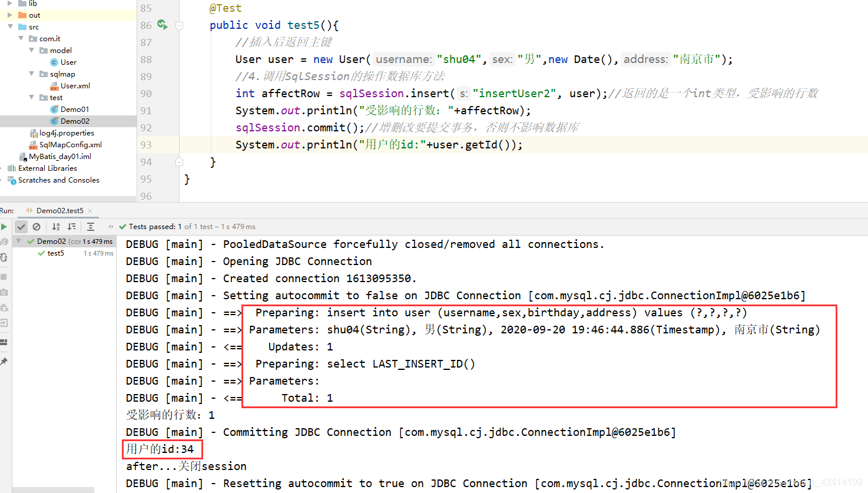This screenshot has height=493, width=868.
Task: Click the Stop process square icon
Action: pos(4,276)
